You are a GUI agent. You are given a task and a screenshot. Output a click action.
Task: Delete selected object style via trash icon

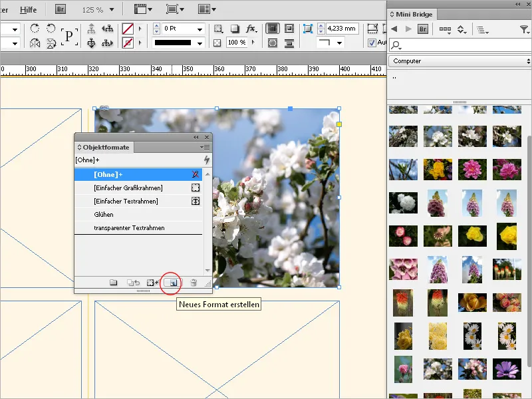[x=193, y=282]
